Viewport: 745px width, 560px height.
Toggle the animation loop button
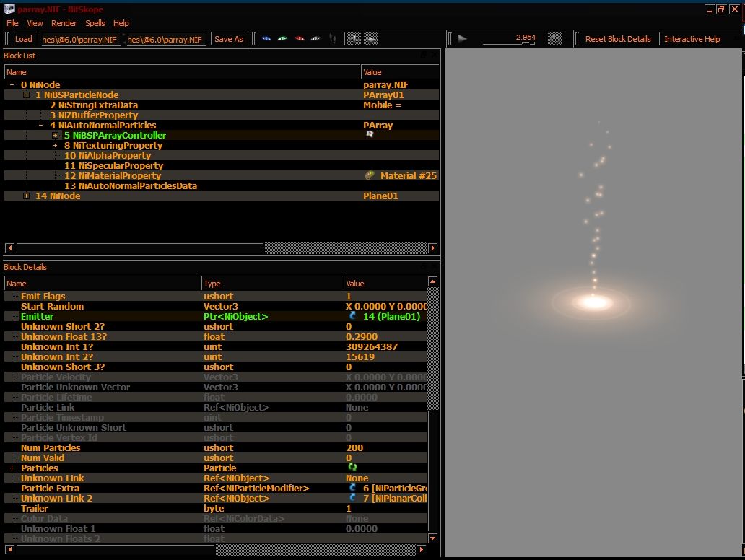(x=554, y=39)
